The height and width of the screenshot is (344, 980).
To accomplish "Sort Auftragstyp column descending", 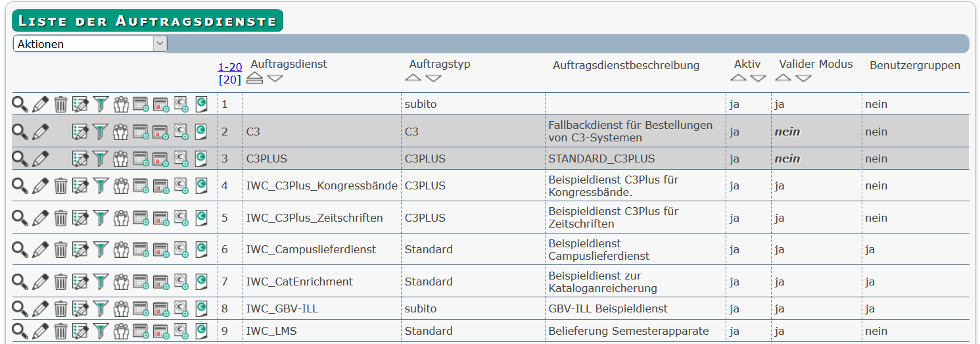I will pyautogui.click(x=433, y=78).
